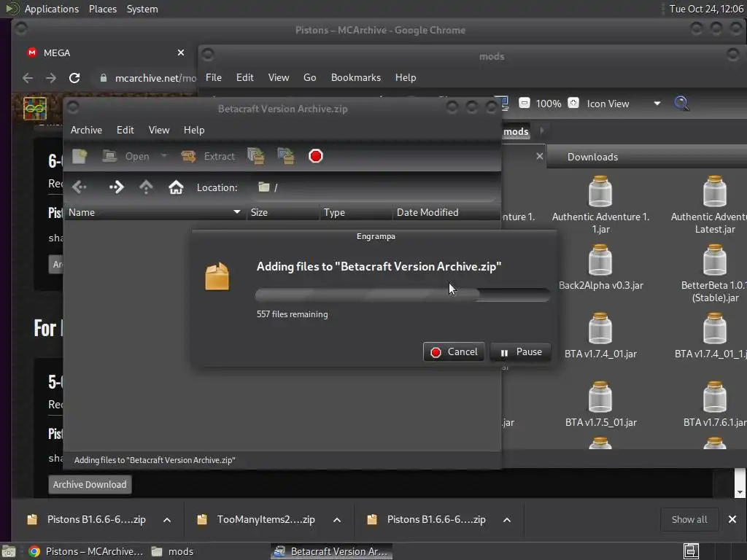Click the vertical scrollbar down arrow in mods window

point(740,492)
